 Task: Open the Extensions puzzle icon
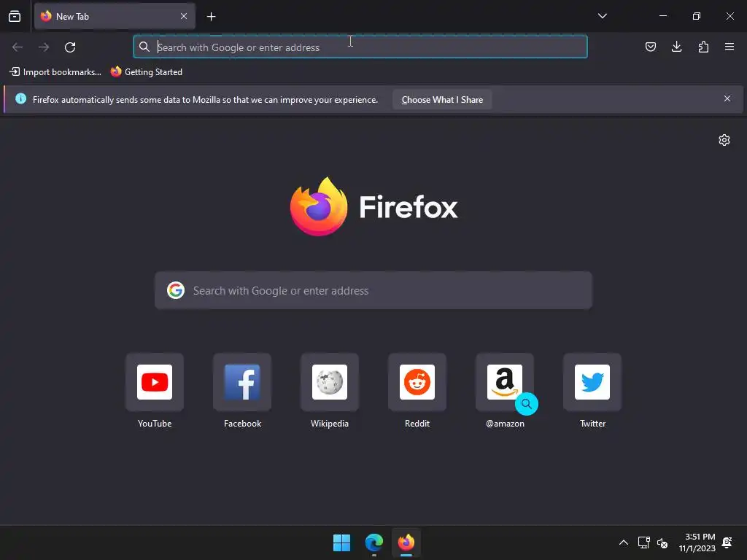[703, 47]
